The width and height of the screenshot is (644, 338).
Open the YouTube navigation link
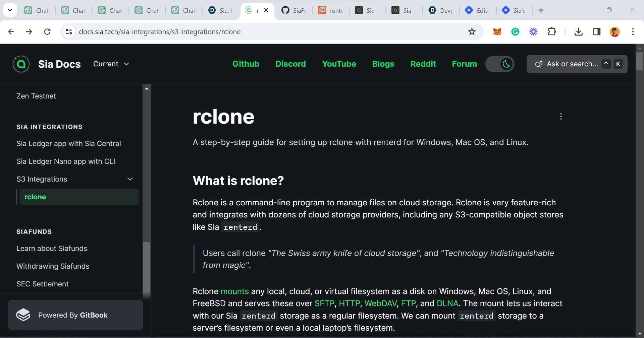[339, 64]
